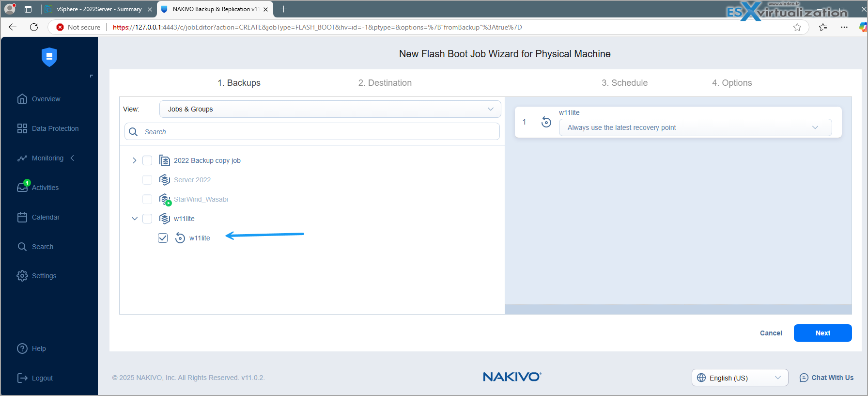This screenshot has width=868, height=396.
Task: Go to wizard step 3. Schedule
Action: tap(624, 83)
